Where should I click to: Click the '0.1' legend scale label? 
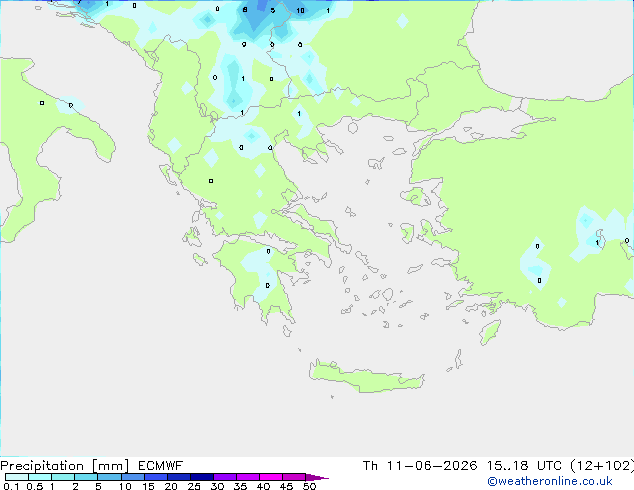coord(11,486)
